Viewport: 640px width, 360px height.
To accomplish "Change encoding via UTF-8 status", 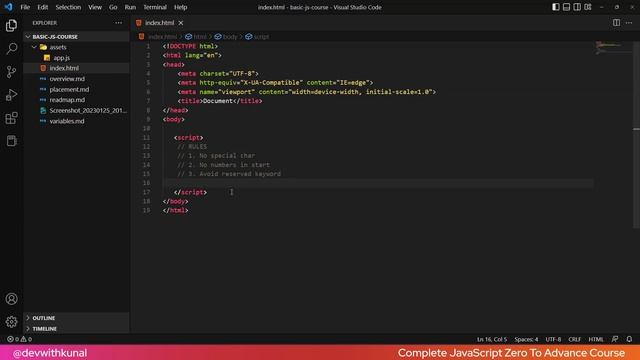I will coord(553,339).
